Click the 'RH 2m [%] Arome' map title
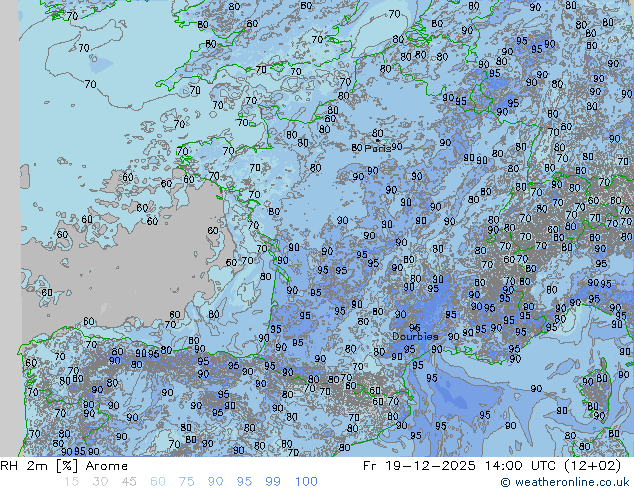 pyautogui.click(x=64, y=466)
